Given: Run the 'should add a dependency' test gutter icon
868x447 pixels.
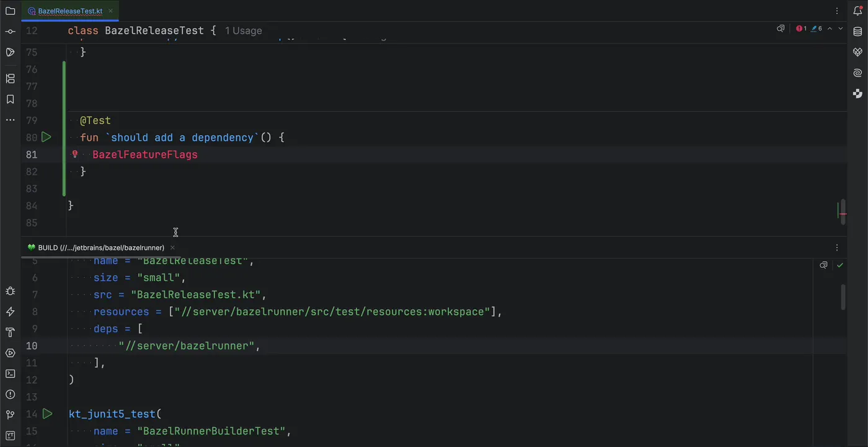Looking at the screenshot, I should 46,137.
